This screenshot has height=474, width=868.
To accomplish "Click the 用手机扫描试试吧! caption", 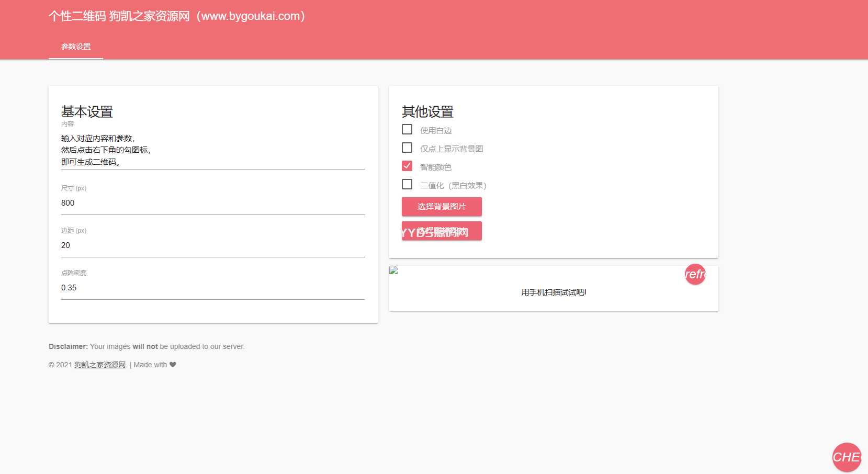I will [554, 292].
